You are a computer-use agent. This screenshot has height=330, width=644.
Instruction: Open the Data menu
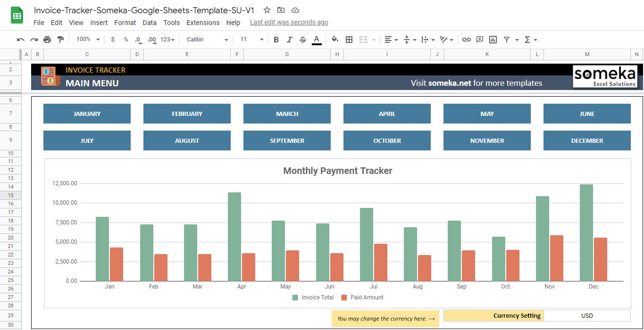150,23
